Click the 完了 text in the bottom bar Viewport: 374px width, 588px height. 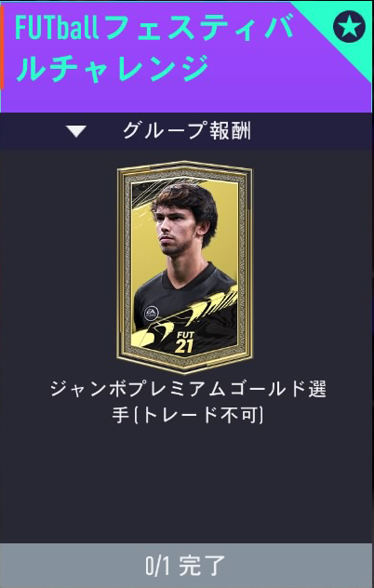pos(202,566)
